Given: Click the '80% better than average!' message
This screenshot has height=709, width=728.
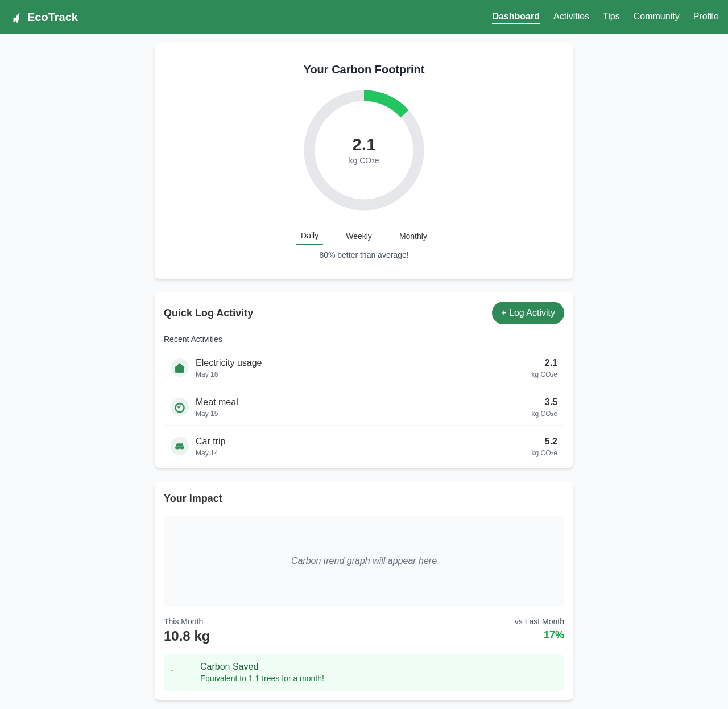Looking at the screenshot, I should pyautogui.click(x=364, y=255).
